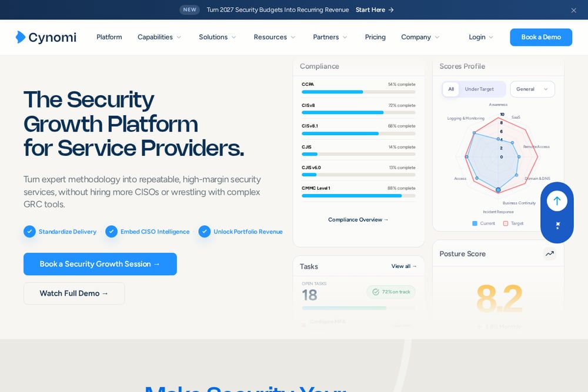
Task: Open the Compliance Overview link
Action: tap(358, 220)
